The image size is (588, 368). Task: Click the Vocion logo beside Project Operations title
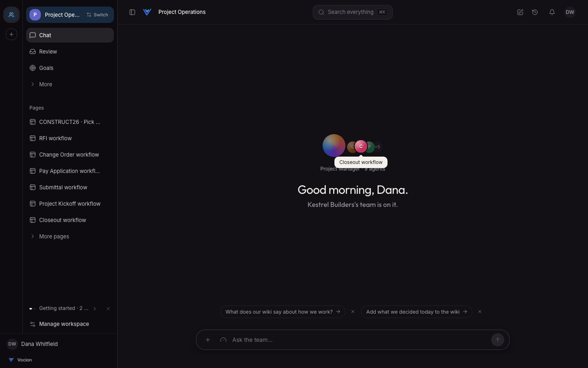pyautogui.click(x=147, y=12)
